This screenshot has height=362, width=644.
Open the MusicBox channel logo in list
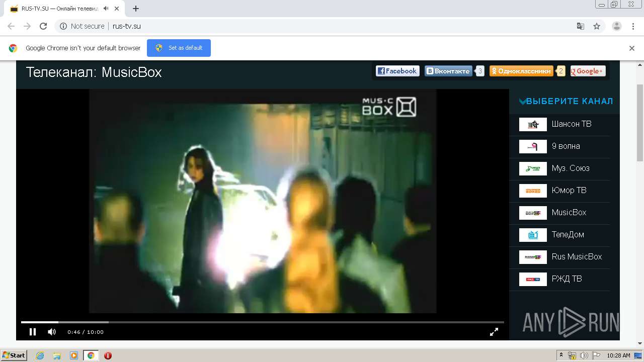[x=533, y=213]
